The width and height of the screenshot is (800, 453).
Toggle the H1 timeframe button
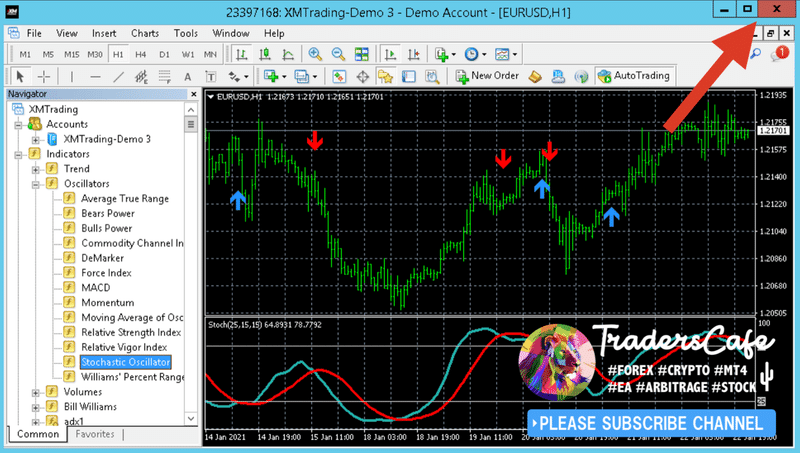[x=118, y=54]
